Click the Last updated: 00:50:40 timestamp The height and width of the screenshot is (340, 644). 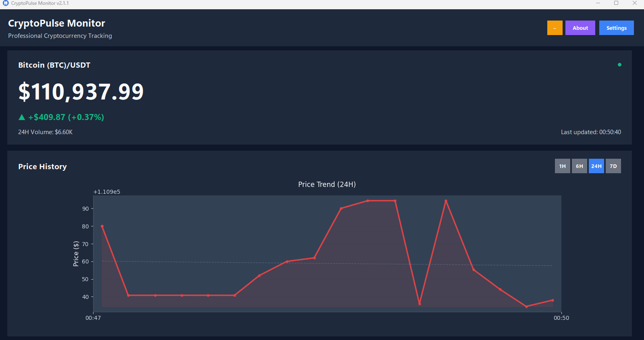tap(591, 132)
